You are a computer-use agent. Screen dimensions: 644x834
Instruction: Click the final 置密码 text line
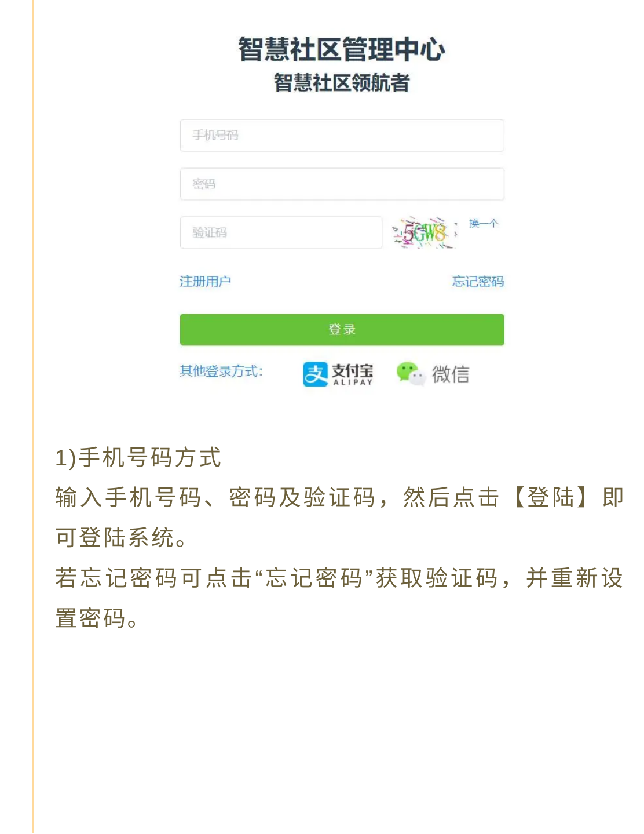point(97,618)
